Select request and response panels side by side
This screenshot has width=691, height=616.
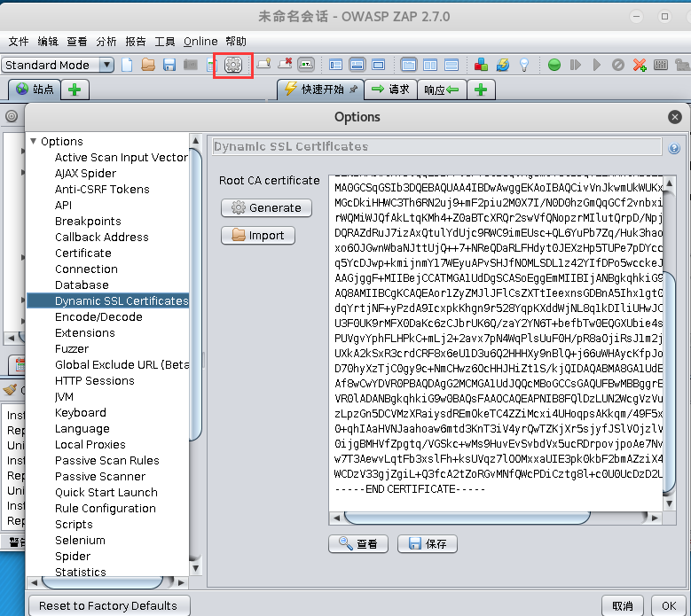[x=429, y=66]
